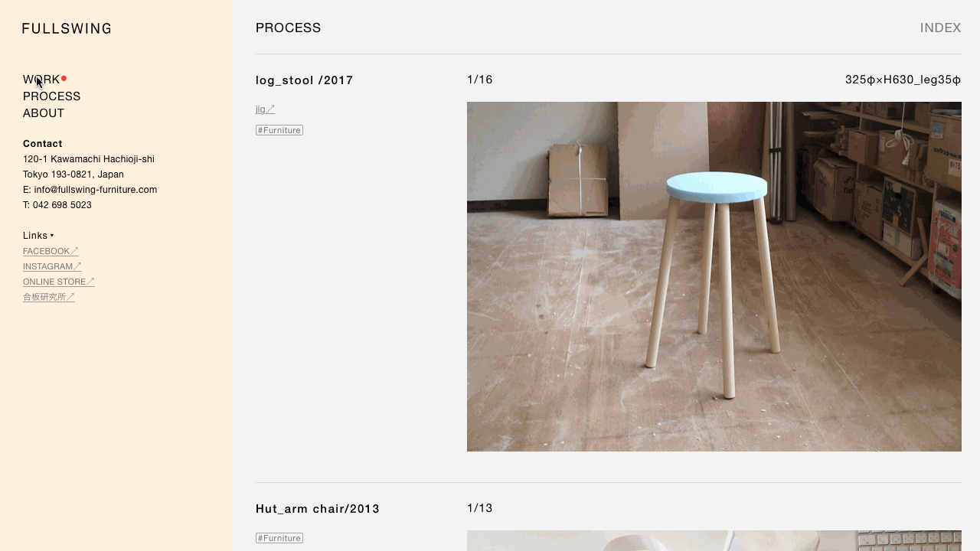
Task: Select the #Furniture tag under log_stool
Action: 279,130
